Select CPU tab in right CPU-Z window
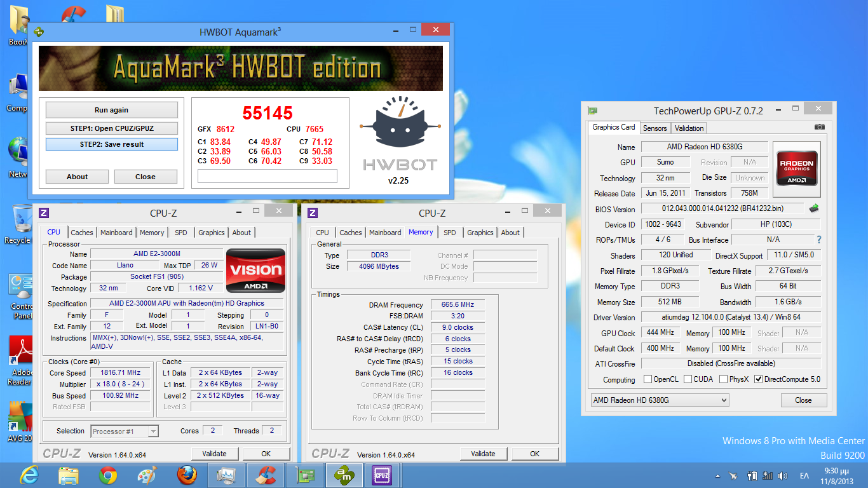Image resolution: width=868 pixels, height=488 pixels. 323,233
